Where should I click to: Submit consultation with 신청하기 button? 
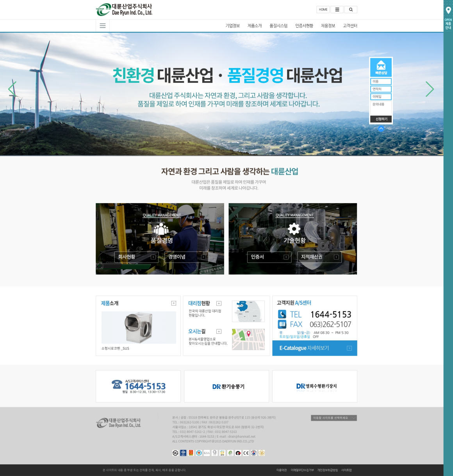(381, 119)
